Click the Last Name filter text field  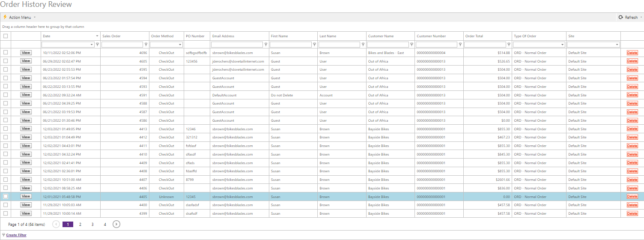[339, 45]
